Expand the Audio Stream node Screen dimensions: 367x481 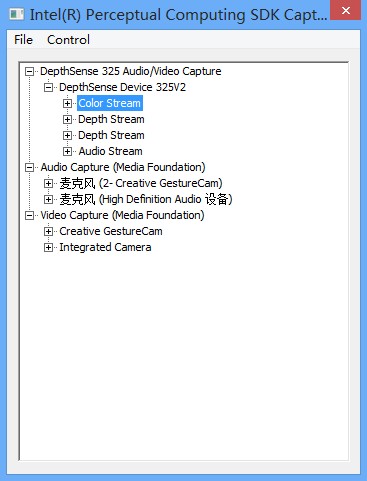(67, 151)
